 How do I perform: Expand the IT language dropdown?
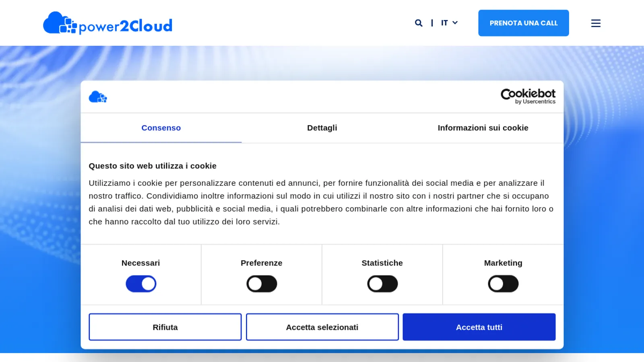coord(449,23)
